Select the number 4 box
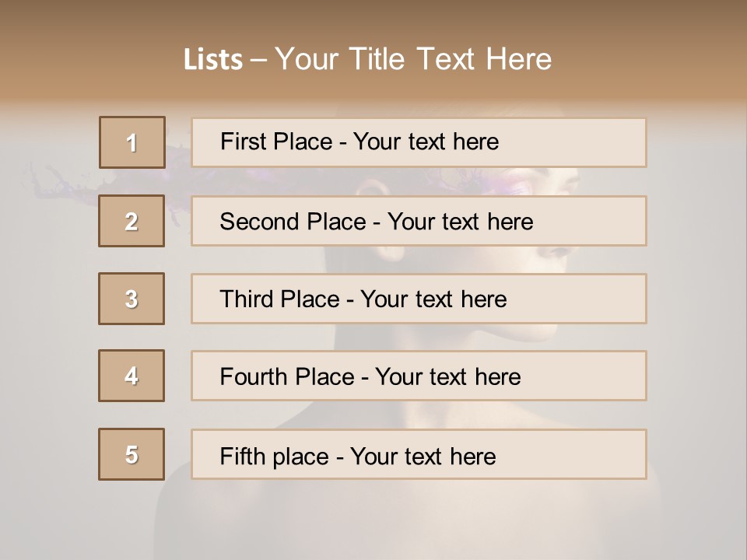The image size is (747, 560). [132, 376]
